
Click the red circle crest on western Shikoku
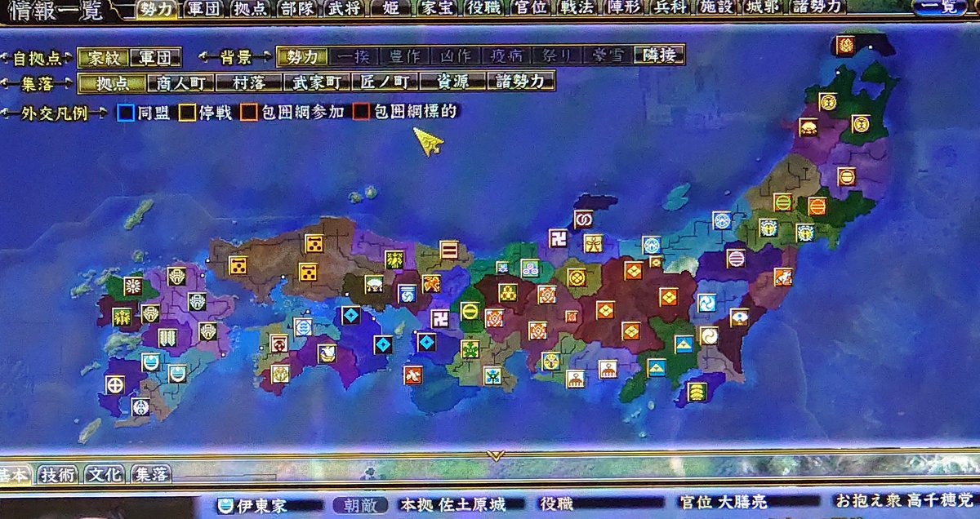[278, 344]
